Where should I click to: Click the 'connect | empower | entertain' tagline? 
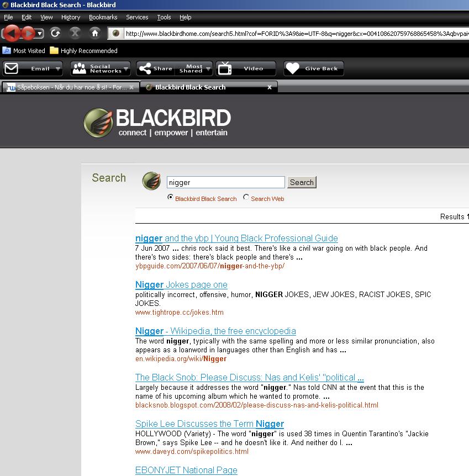coord(173,133)
